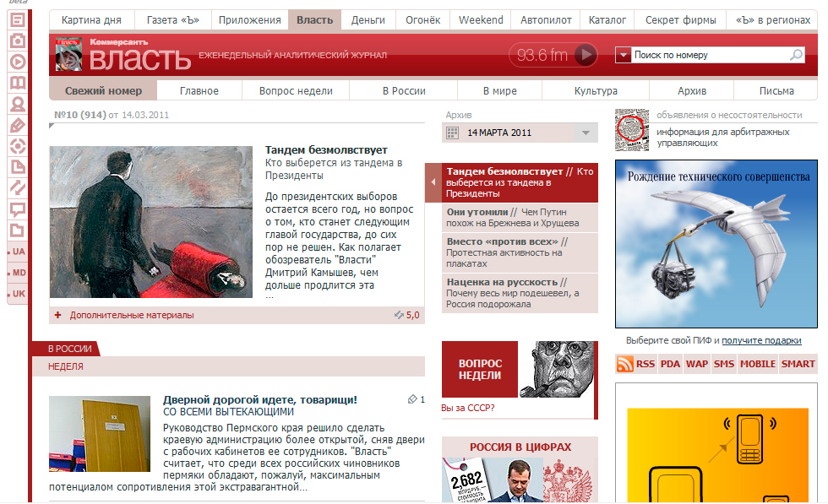Image resolution: width=828 pixels, height=504 pixels.
Task: Click the red carpet painting thumbnail
Action: coord(151,222)
